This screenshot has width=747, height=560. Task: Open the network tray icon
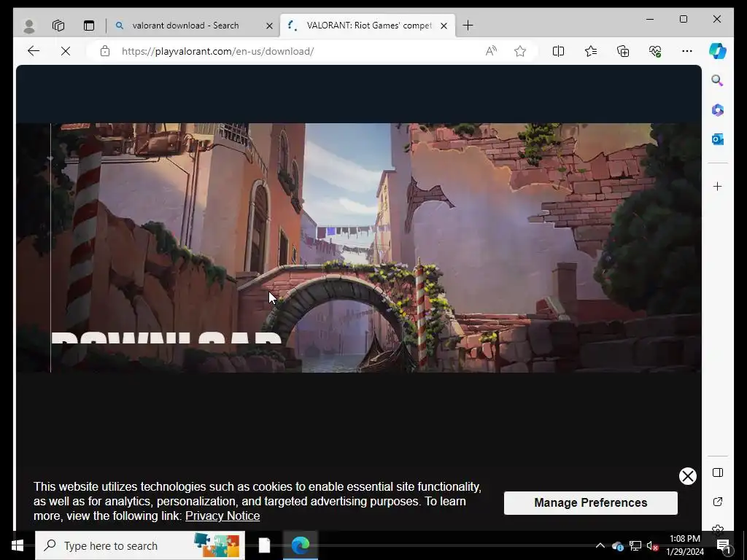635,545
